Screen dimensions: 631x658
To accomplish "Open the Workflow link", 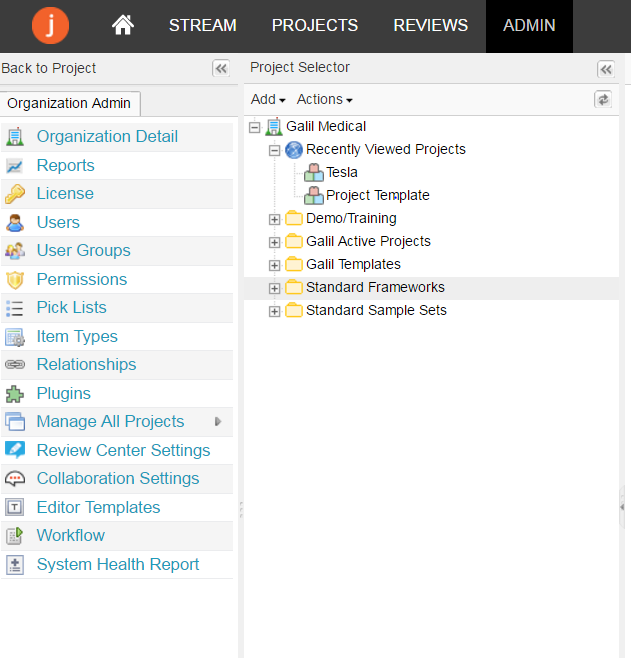I will [x=70, y=535].
